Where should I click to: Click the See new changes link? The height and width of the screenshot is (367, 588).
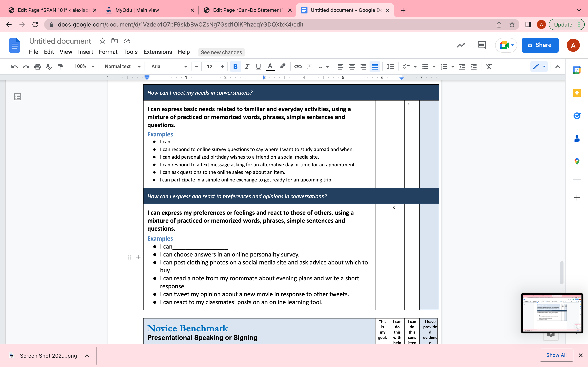[221, 52]
